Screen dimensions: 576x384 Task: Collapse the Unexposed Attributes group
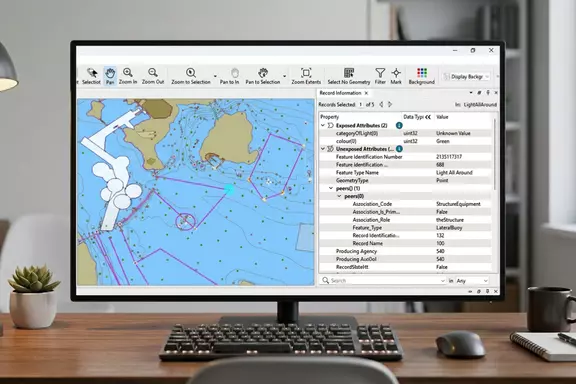323,149
